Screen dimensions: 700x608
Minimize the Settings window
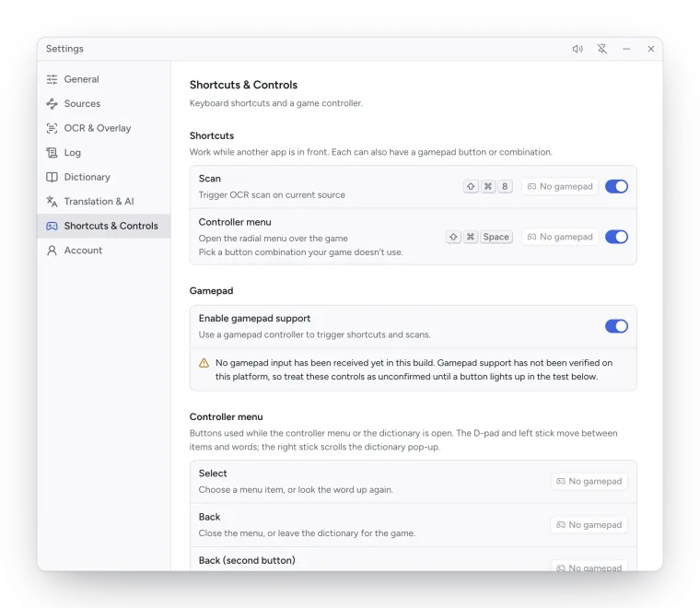pyautogui.click(x=626, y=49)
